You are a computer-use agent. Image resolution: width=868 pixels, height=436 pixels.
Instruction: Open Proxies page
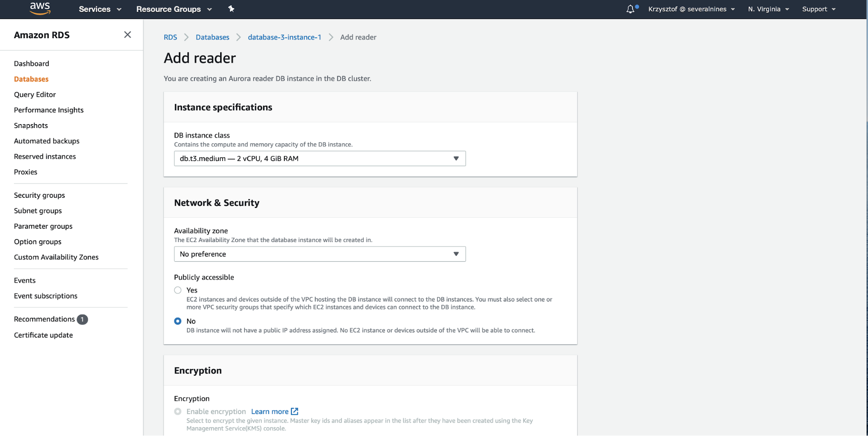click(x=26, y=172)
